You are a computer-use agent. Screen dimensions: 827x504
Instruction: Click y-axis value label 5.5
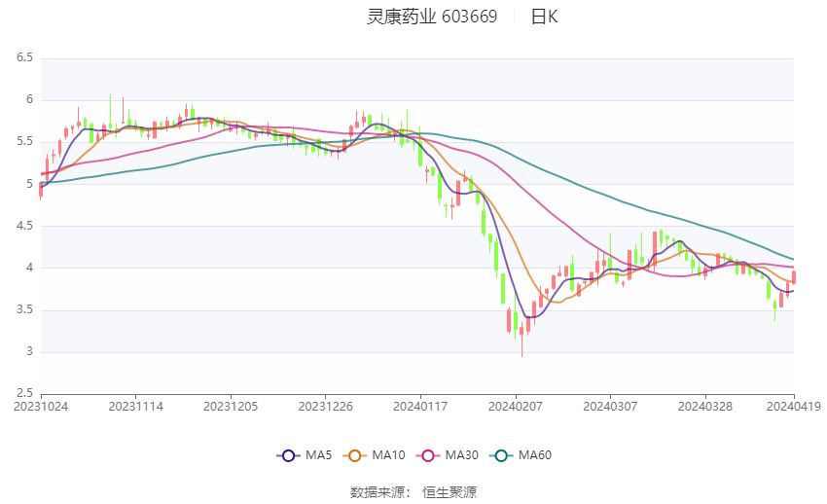pyautogui.click(x=24, y=141)
